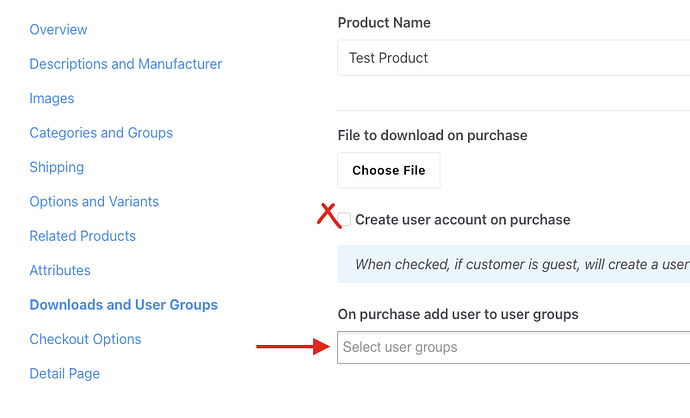Go to Descriptions and Manufacturer
The width and height of the screenshot is (690, 418).
pos(126,64)
